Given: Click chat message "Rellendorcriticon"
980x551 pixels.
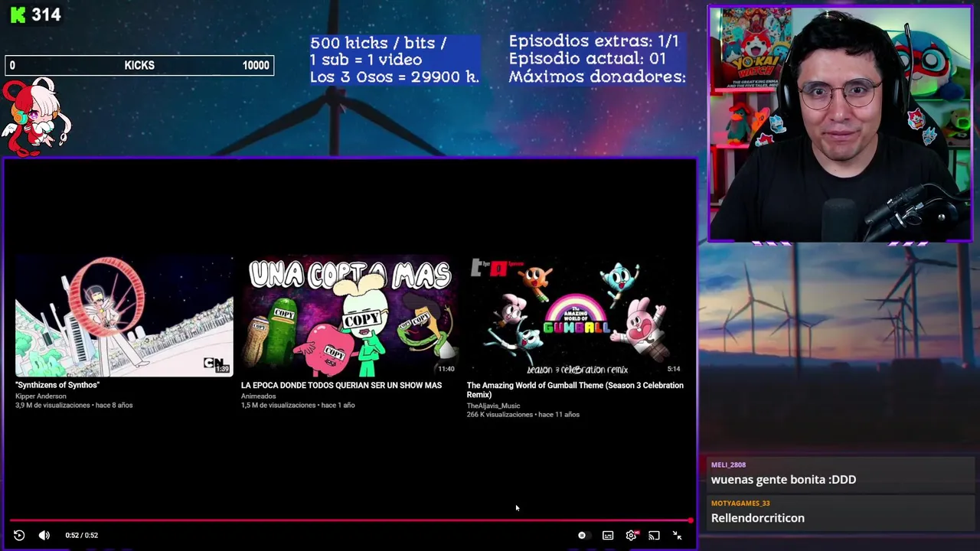Looking at the screenshot, I should click(758, 518).
